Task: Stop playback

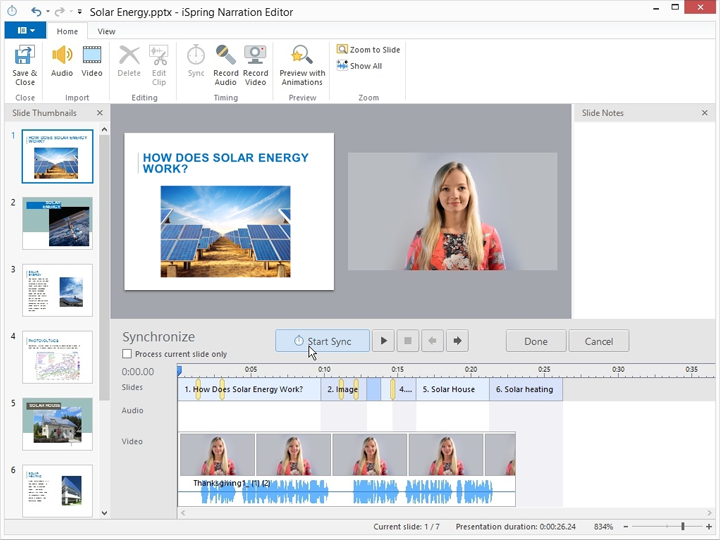Action: 408,341
